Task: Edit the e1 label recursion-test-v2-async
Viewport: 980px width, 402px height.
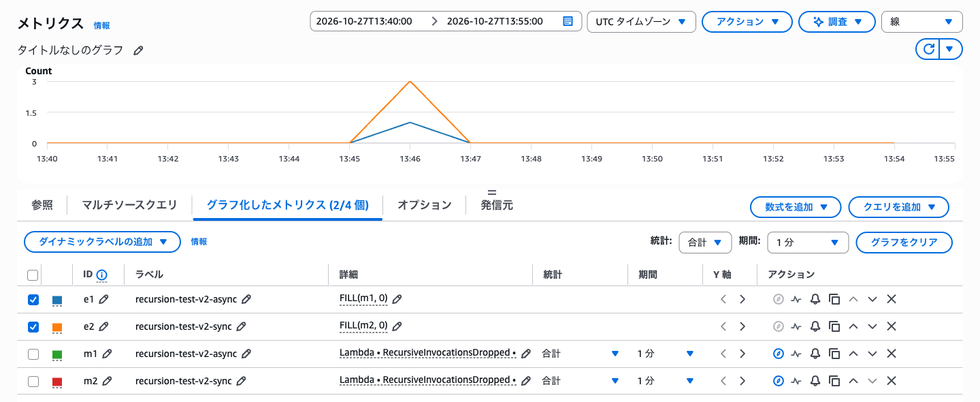Action: click(x=246, y=299)
